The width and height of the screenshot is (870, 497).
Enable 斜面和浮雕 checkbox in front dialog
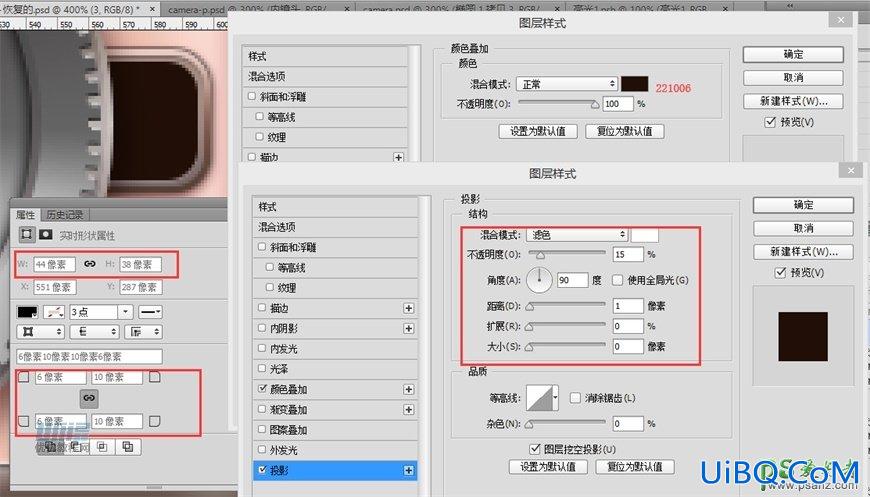tap(262, 247)
